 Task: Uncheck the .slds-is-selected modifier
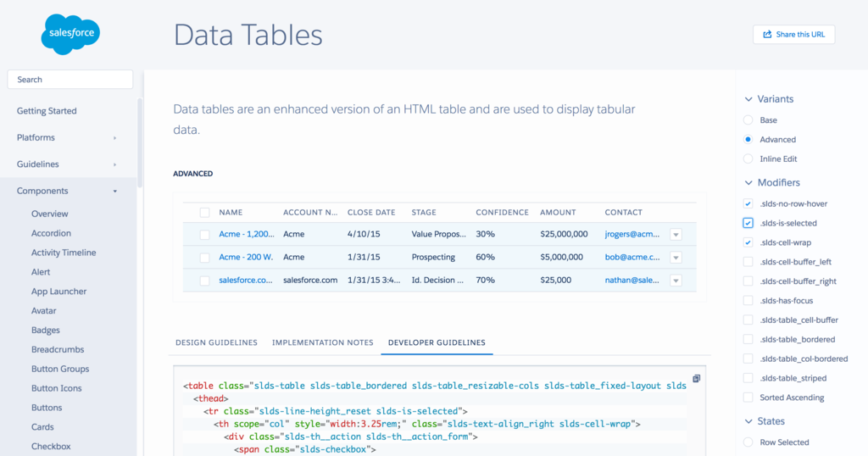click(x=748, y=223)
